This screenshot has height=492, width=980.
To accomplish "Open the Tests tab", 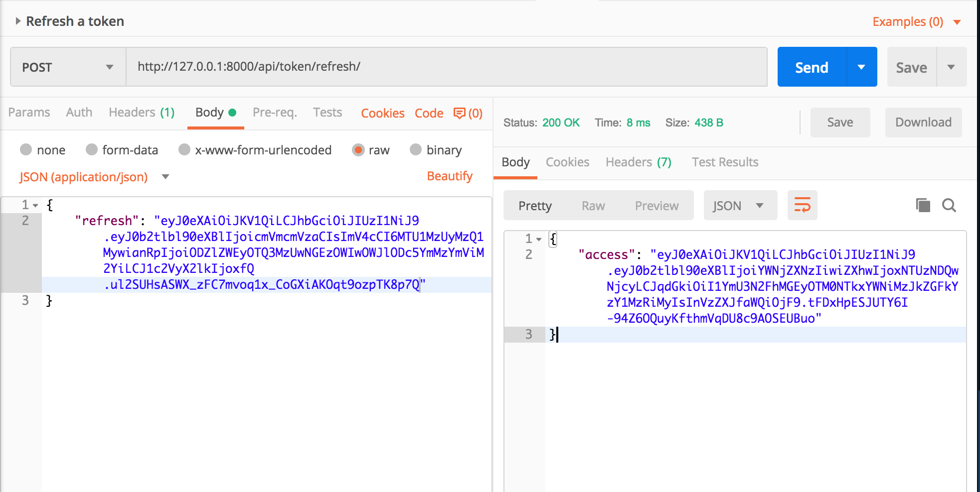I will [327, 113].
